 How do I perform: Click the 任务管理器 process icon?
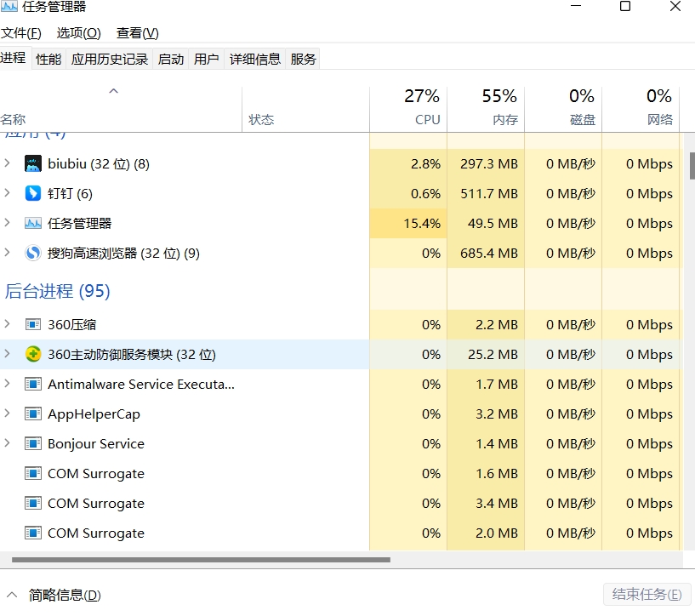pos(33,223)
